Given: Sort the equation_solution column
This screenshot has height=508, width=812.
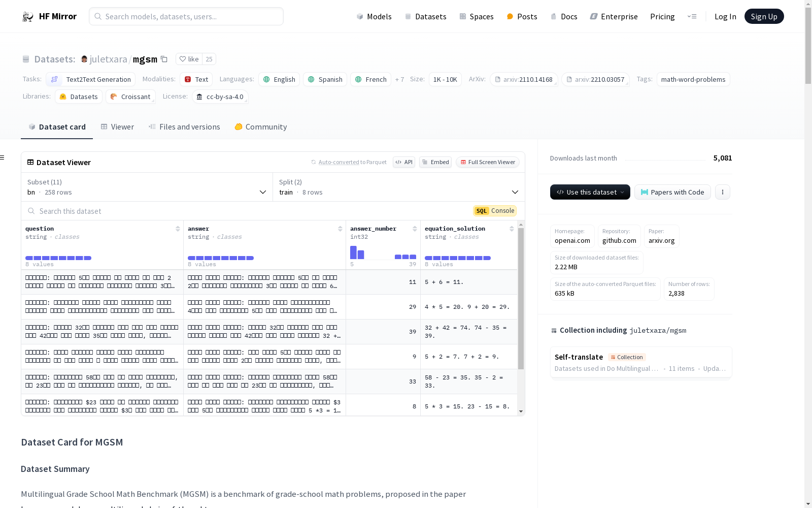Looking at the screenshot, I should (512, 229).
